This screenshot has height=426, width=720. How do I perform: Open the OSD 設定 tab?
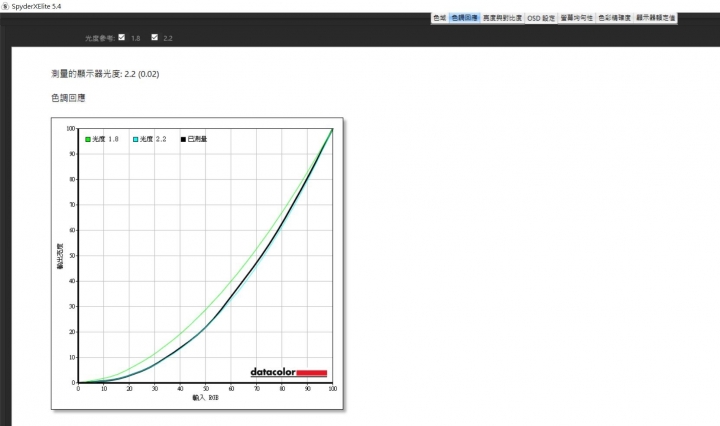point(541,18)
